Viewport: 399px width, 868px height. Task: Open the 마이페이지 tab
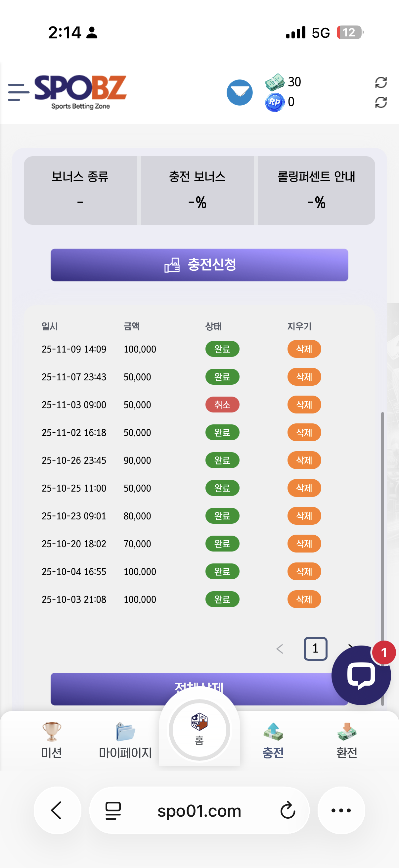125,740
